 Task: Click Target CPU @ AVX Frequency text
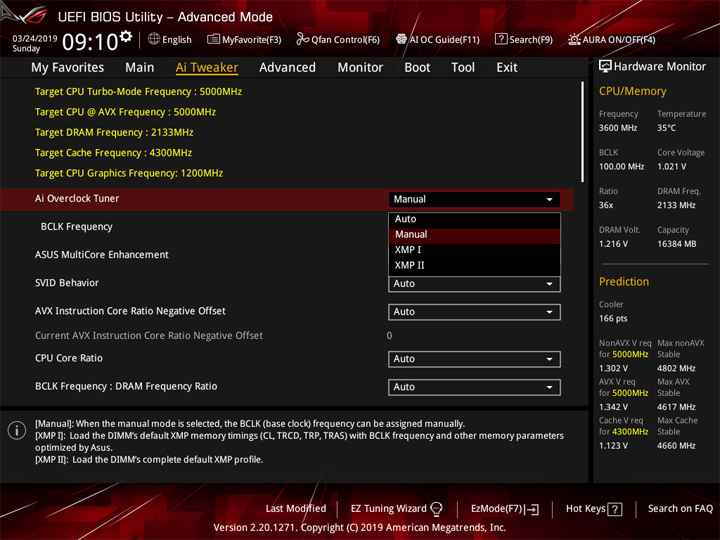(125, 112)
